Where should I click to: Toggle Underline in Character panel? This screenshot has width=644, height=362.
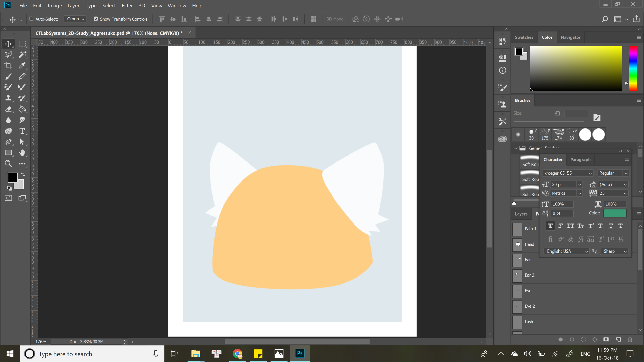(611, 226)
